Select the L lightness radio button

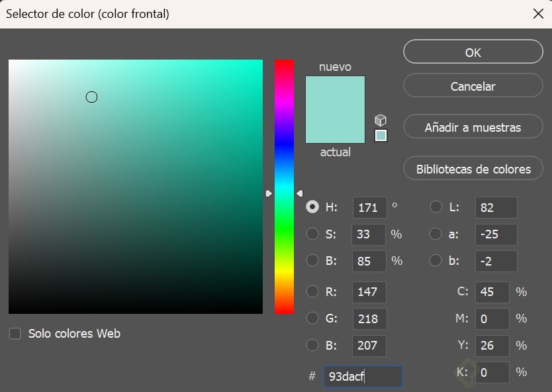436,207
